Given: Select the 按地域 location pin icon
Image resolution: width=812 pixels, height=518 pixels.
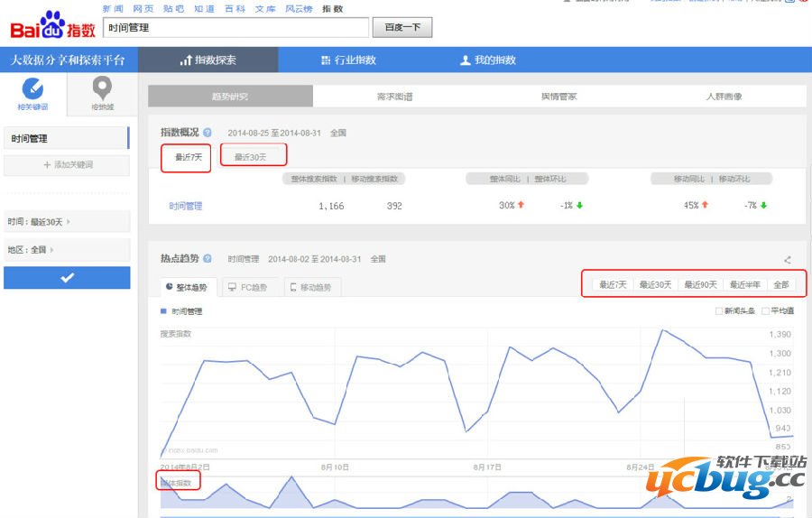Looking at the screenshot, I should click(x=102, y=89).
